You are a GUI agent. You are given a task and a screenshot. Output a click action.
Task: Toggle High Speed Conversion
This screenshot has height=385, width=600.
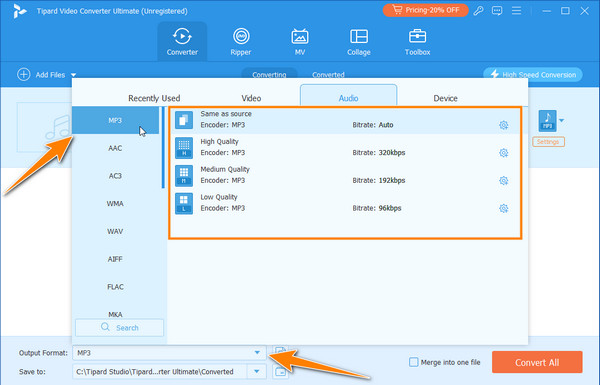click(x=533, y=75)
